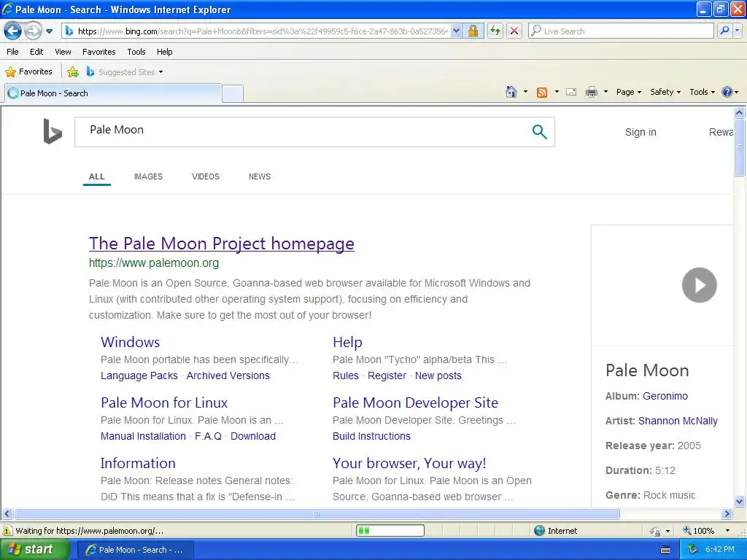Click the page loading progress bar
Screen dimensions: 747x560
(x=390, y=531)
